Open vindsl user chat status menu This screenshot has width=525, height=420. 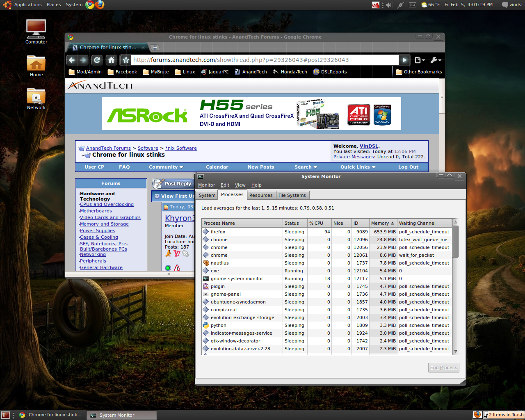pyautogui.click(x=512, y=5)
